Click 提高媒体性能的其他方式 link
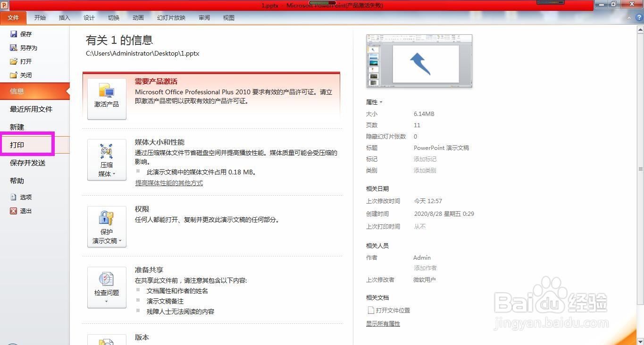Image resolution: width=644 pixels, height=345 pixels. click(169, 183)
